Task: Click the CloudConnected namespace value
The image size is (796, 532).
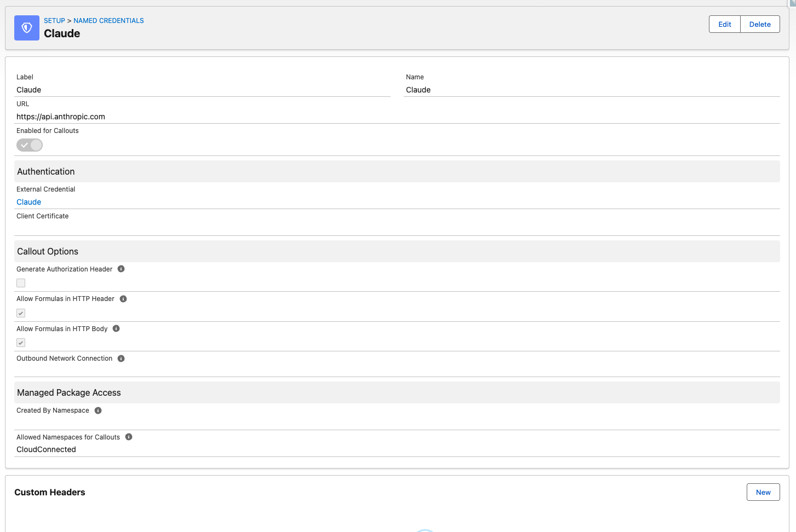Action: coord(46,449)
